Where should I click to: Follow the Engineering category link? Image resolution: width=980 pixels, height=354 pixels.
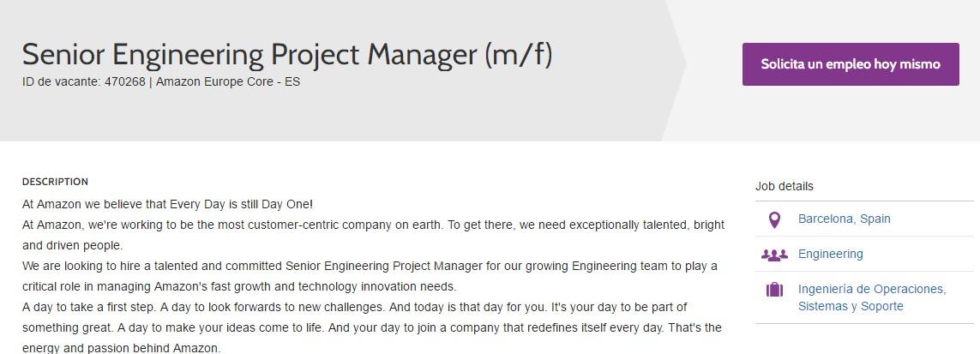pos(830,254)
